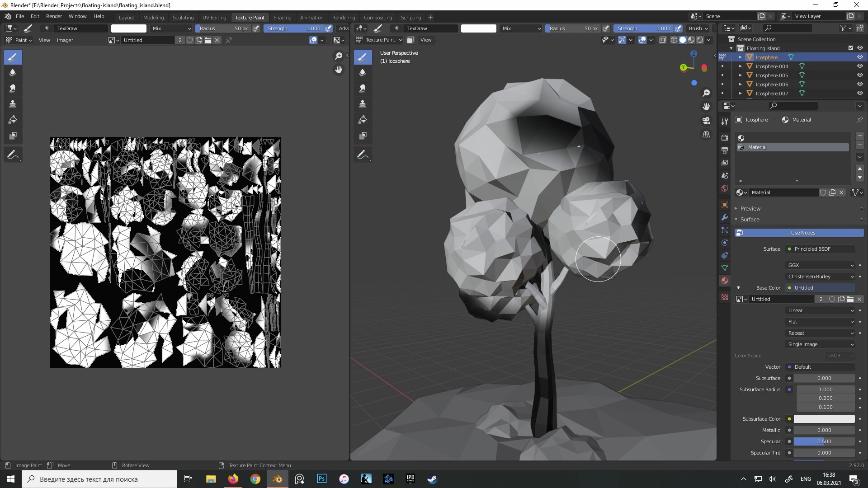Select the Soften tool in 3D viewport toolbar
The image size is (868, 488).
(x=363, y=73)
